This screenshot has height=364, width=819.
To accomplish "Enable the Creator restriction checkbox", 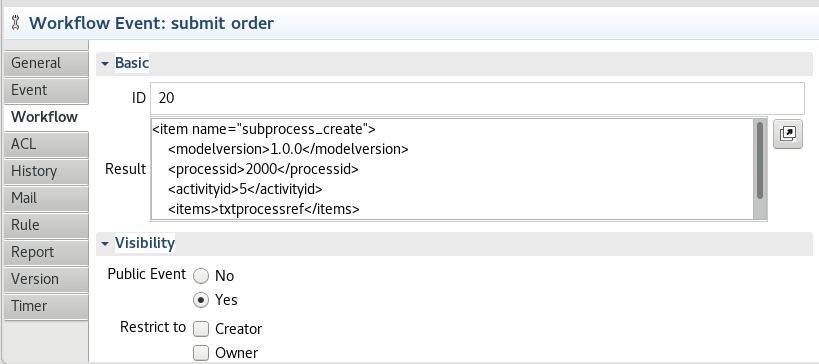I will [201, 329].
